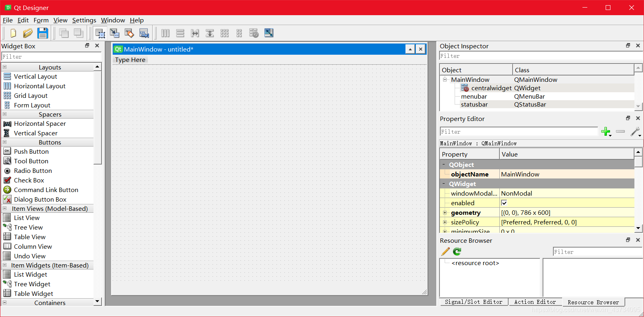This screenshot has width=644, height=317.
Task: Select objectName property value MainWindow
Action: [567, 174]
